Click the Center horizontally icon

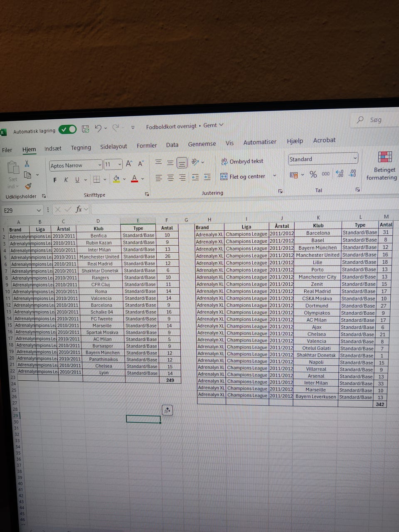(170, 177)
